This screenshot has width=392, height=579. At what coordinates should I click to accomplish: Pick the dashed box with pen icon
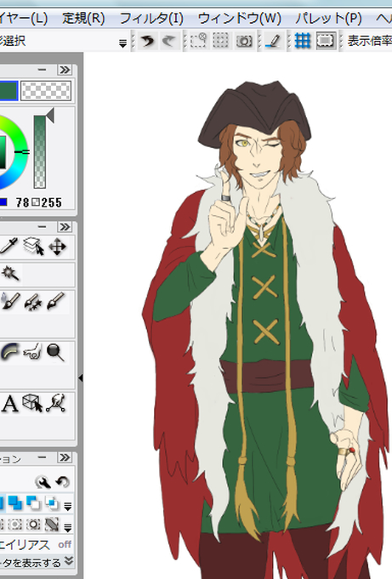[52, 525]
